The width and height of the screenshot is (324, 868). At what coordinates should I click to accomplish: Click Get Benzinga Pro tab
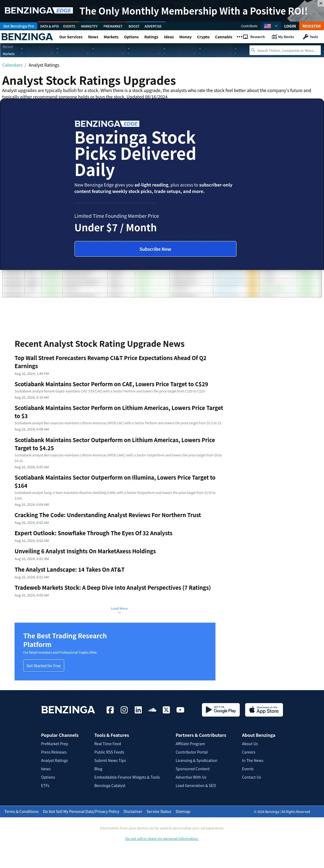[19, 26]
